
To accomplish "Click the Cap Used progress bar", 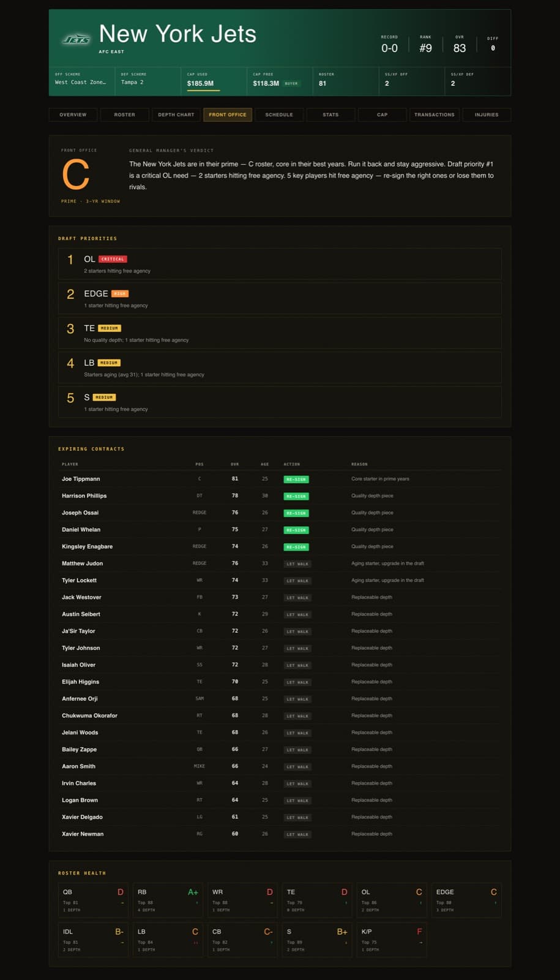I will [203, 90].
